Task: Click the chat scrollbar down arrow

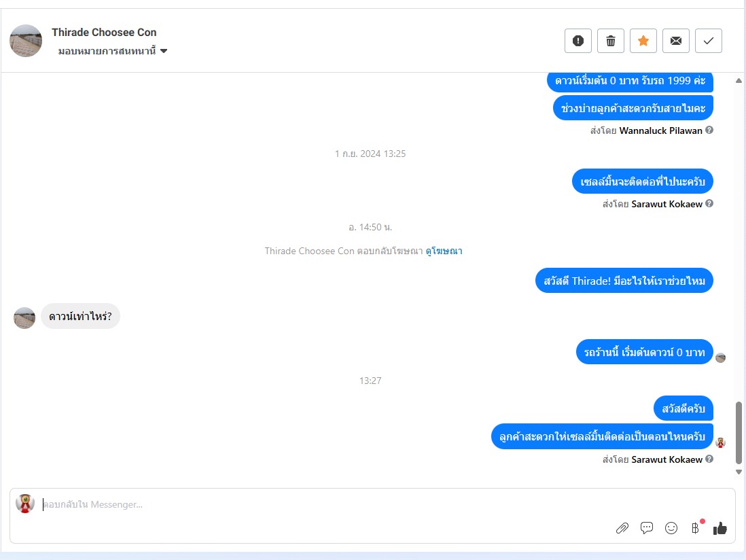Action: 739,472
